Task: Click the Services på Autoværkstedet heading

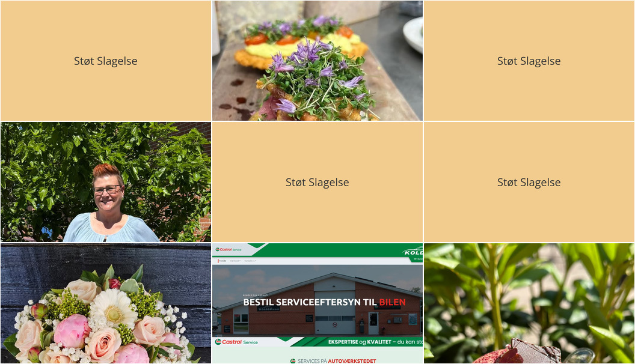Action: 337,361
